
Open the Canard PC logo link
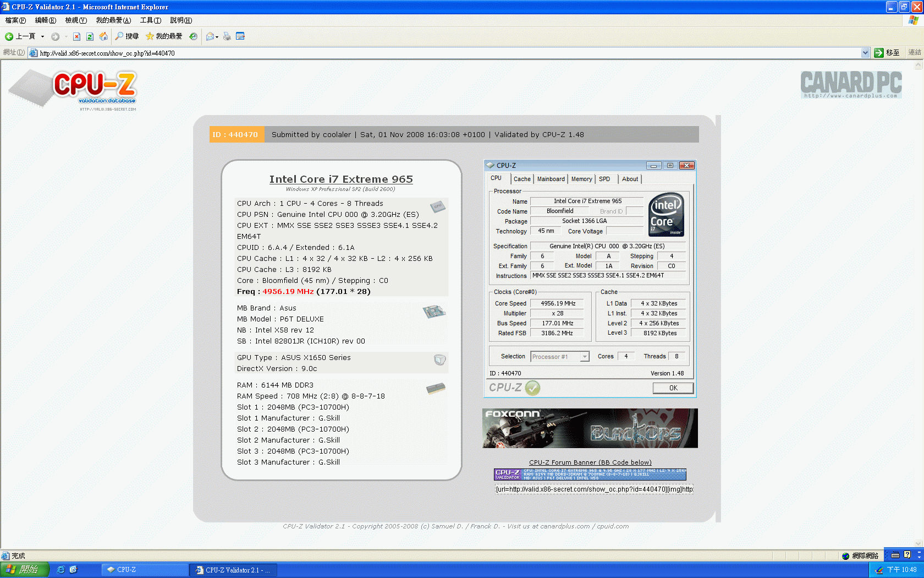click(x=851, y=84)
